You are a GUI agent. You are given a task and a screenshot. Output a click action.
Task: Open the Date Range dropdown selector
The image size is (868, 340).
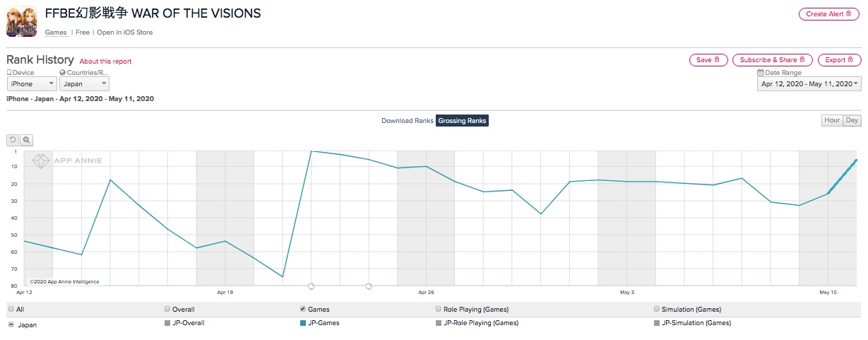pos(809,84)
